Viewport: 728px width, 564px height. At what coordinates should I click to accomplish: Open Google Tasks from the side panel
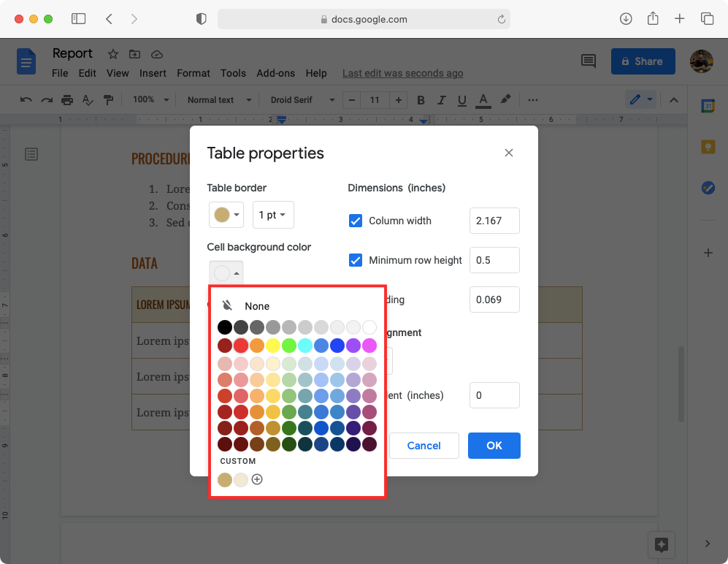(708, 188)
